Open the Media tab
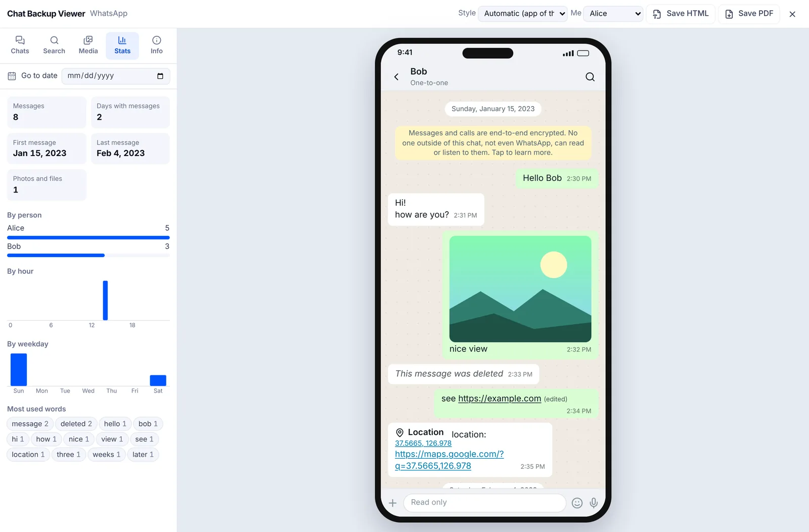Image resolution: width=809 pixels, height=532 pixels. (x=88, y=45)
